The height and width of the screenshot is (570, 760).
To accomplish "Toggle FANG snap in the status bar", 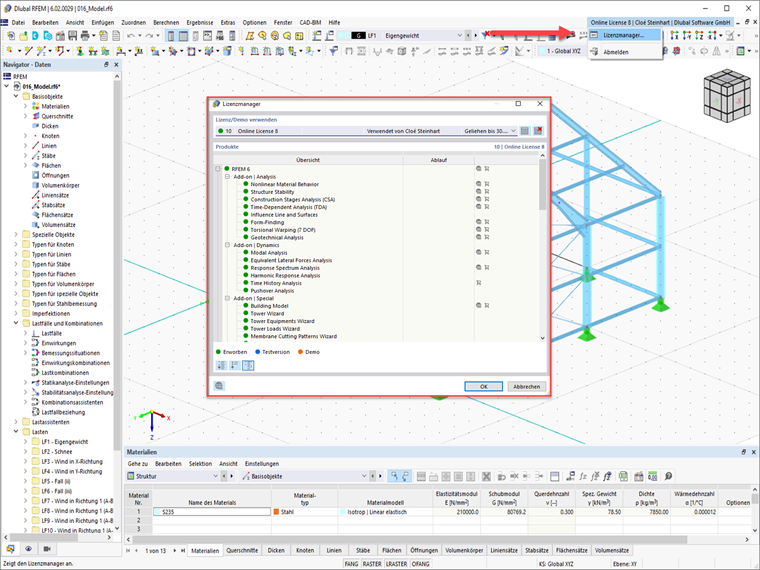I will (351, 564).
